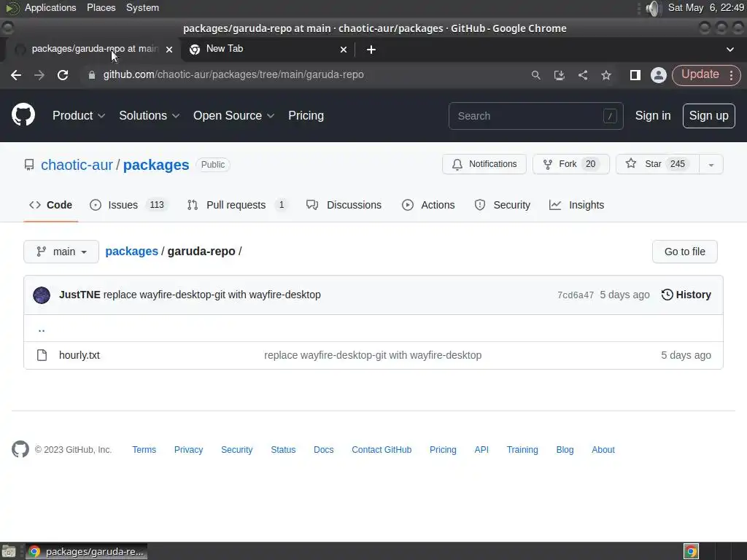Screen dimensions: 747x560
Task: Open the Actions tab
Action: 428,205
